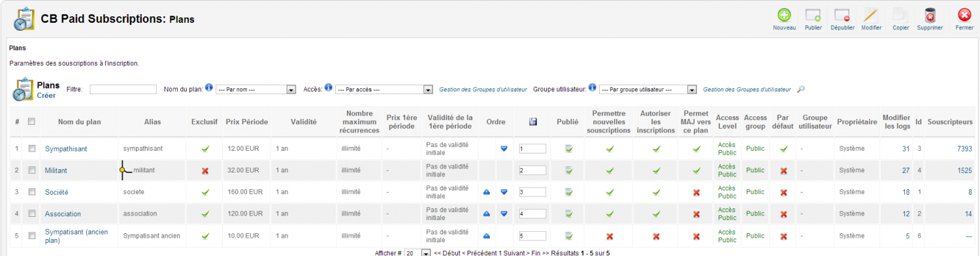
Task: Click the logs count 18 link
Action: click(906, 193)
